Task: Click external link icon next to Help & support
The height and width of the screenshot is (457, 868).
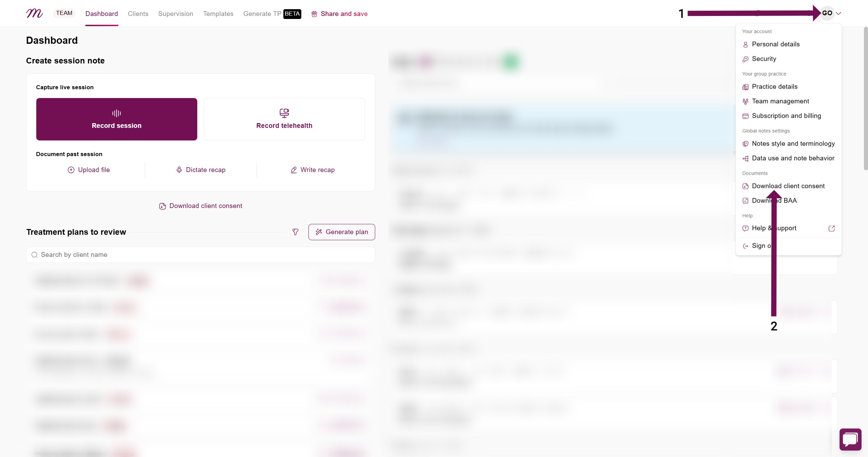Action: (831, 228)
